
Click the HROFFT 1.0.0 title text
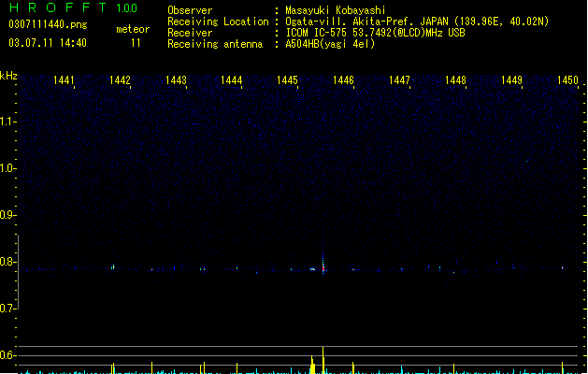[x=74, y=7]
